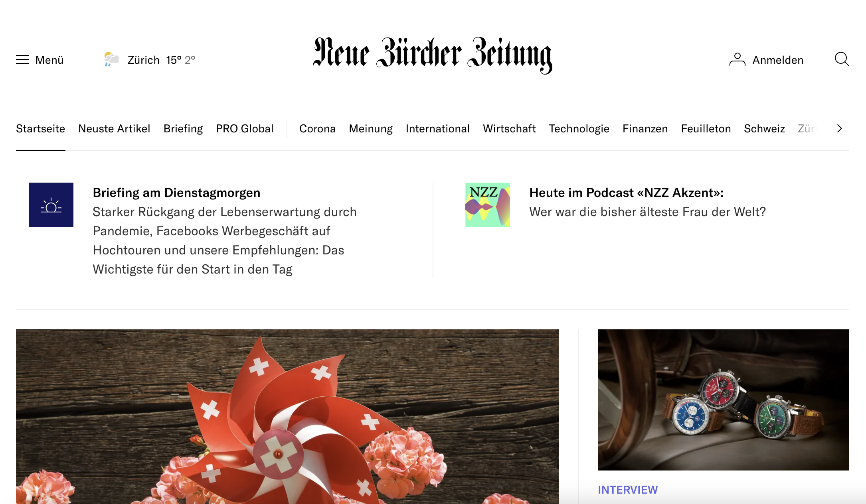This screenshot has height=504, width=866.
Task: Open the PRO Global tab
Action: click(245, 128)
